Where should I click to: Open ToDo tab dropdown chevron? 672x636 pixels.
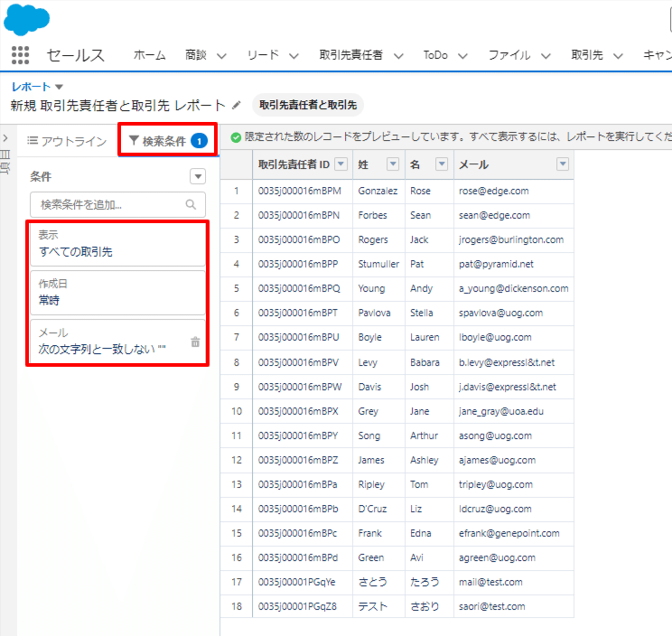[462, 56]
